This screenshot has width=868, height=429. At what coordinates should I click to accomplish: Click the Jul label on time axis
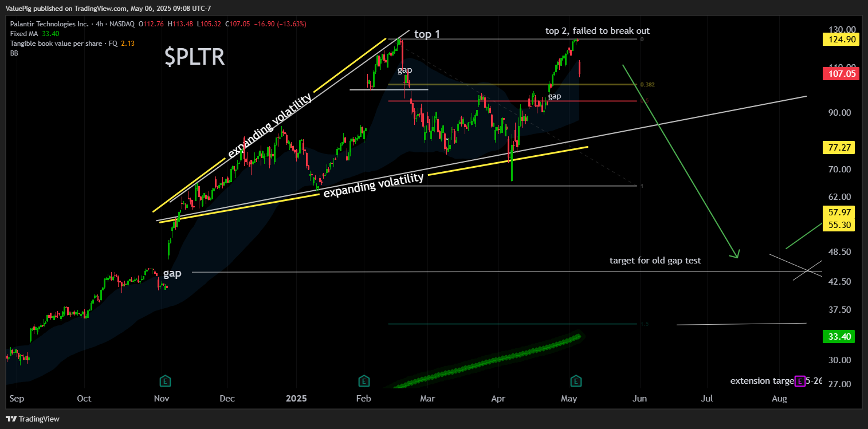[x=707, y=398]
